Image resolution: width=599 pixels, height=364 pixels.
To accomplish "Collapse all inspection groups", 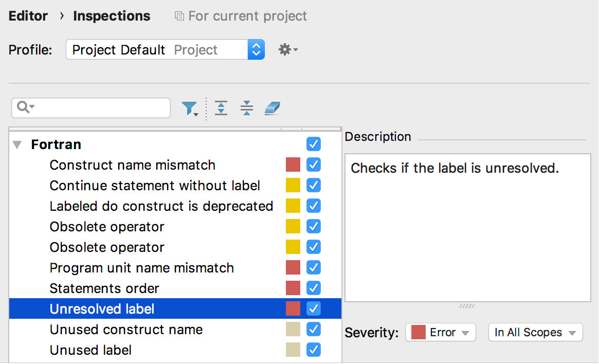I will 247,108.
